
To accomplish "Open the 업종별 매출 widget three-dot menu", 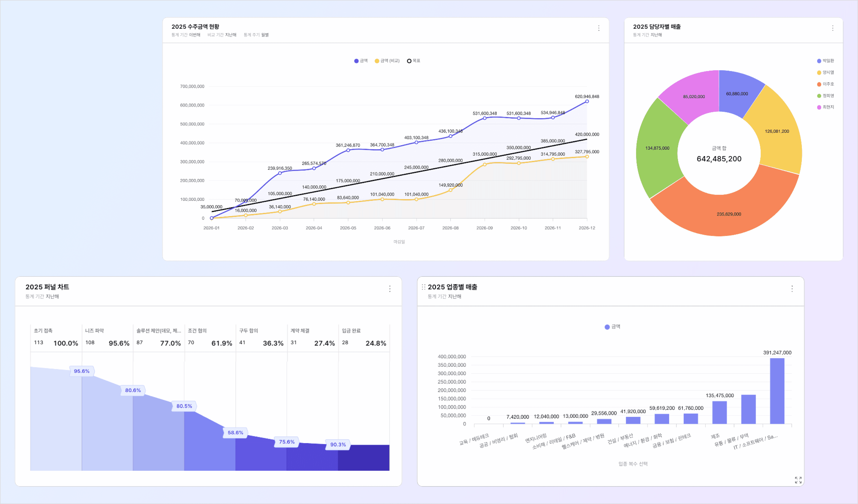I will point(792,289).
